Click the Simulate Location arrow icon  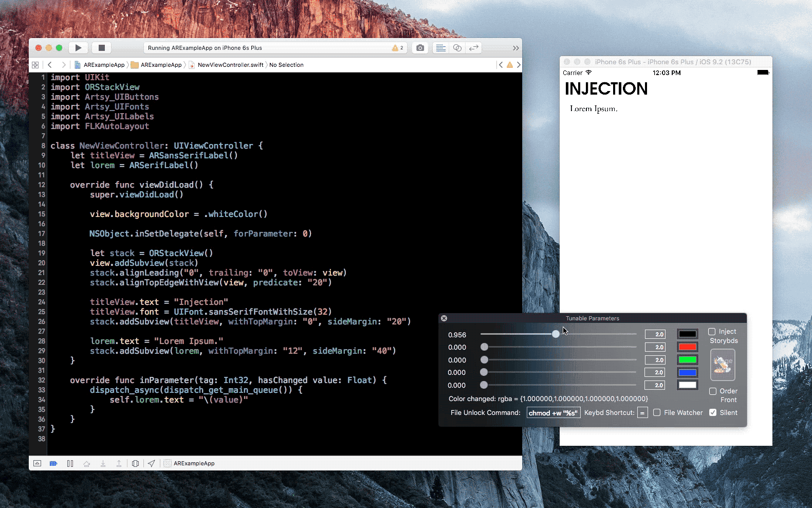tap(151, 463)
